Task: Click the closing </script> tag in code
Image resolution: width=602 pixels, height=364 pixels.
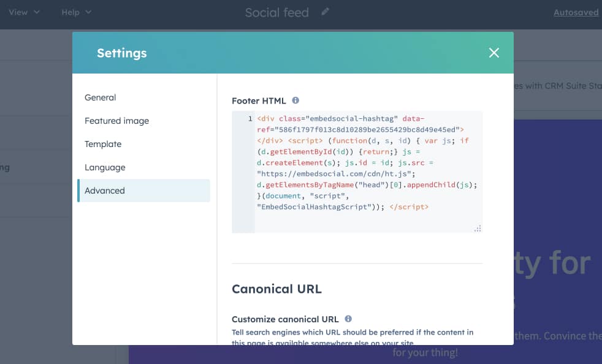Action: [409, 207]
